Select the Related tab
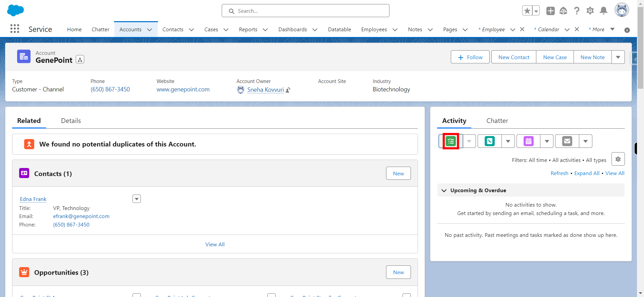644x297 pixels. coord(29,121)
